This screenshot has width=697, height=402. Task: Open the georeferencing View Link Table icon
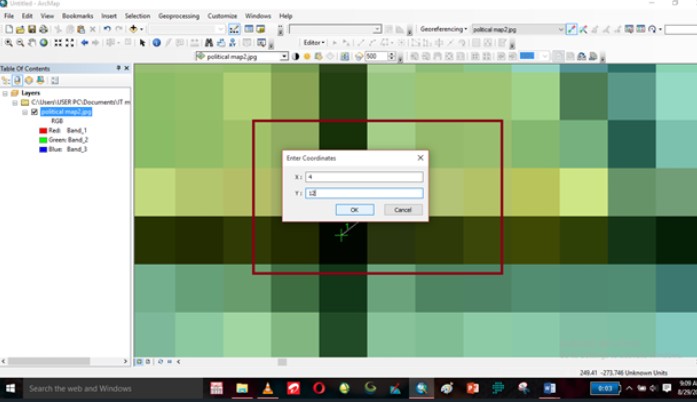coord(641,29)
